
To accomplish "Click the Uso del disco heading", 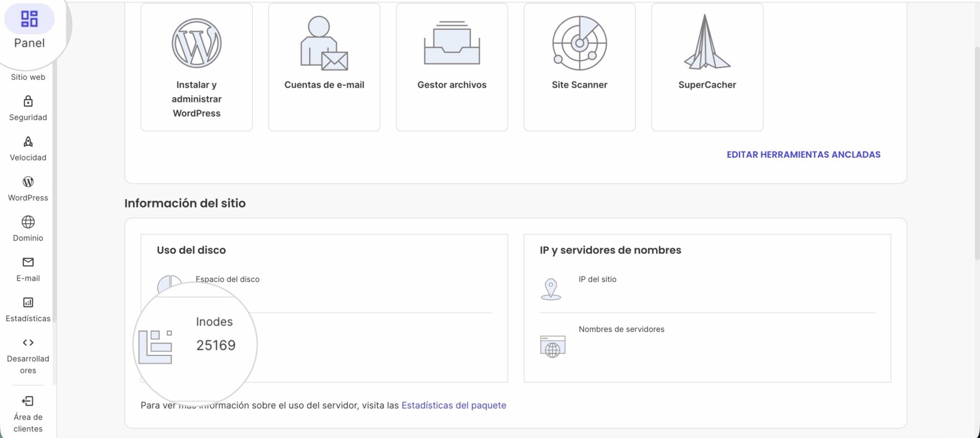I will click(191, 250).
